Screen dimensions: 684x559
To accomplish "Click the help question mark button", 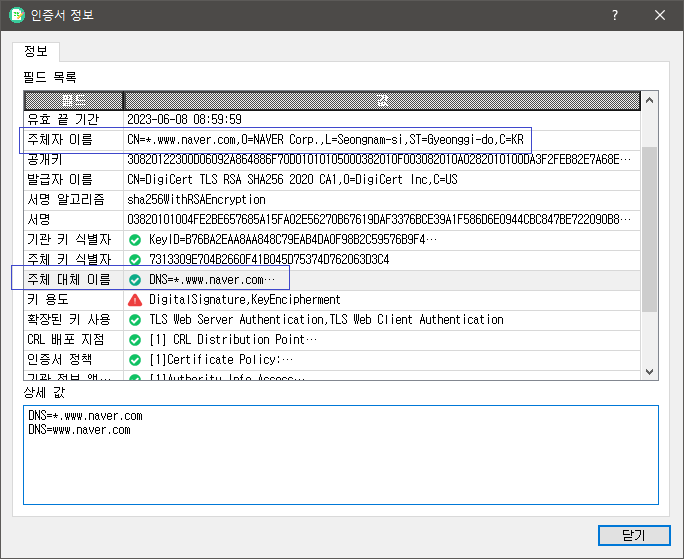I will coord(615,15).
